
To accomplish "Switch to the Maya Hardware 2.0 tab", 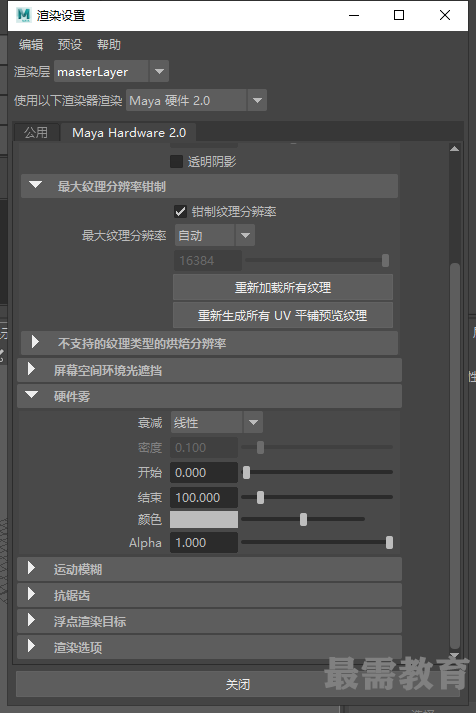I will (x=129, y=132).
